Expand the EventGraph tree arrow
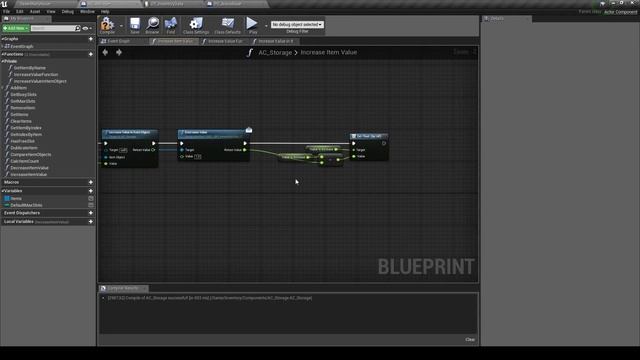This screenshot has height=360, width=640. (2, 46)
